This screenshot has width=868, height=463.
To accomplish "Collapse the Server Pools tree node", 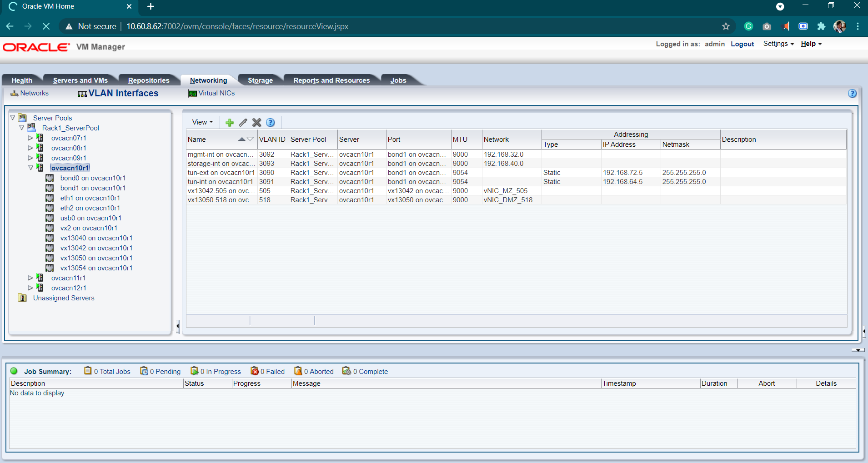I will (13, 118).
